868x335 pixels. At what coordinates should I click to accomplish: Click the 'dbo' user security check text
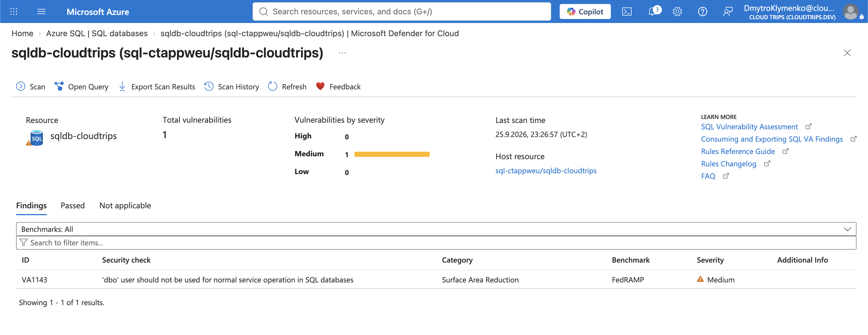point(227,280)
